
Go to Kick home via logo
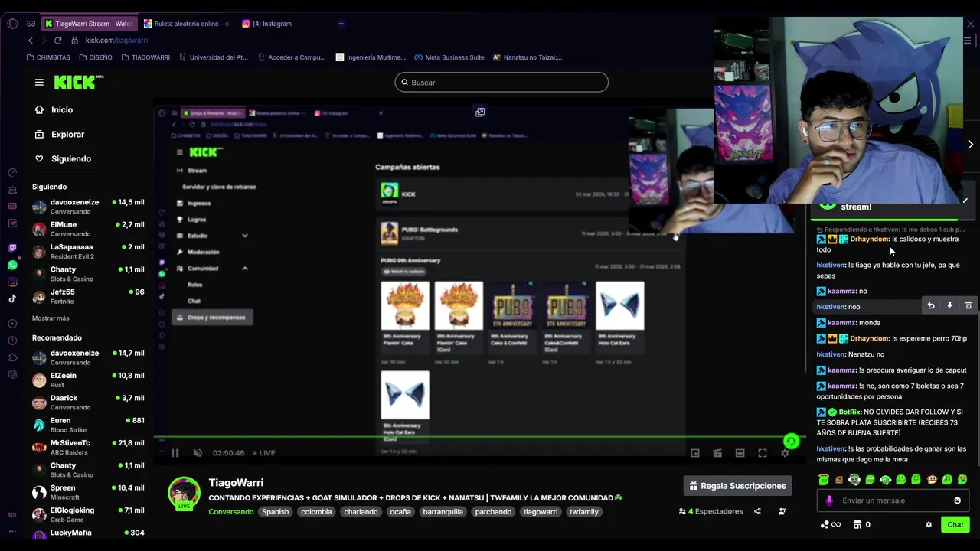[x=79, y=82]
